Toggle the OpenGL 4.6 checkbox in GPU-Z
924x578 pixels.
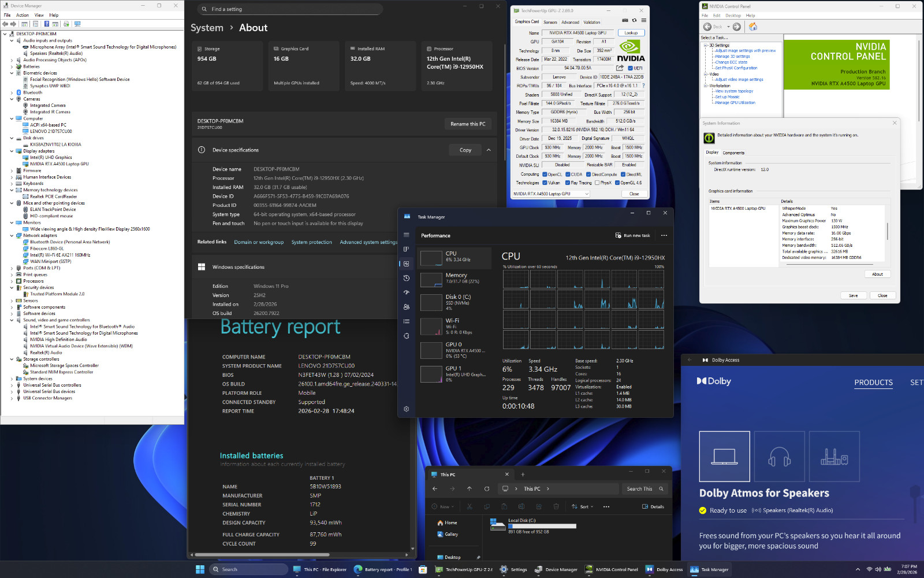coord(617,183)
